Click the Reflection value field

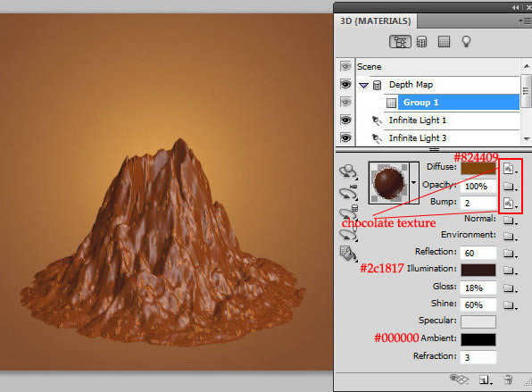[x=478, y=254]
